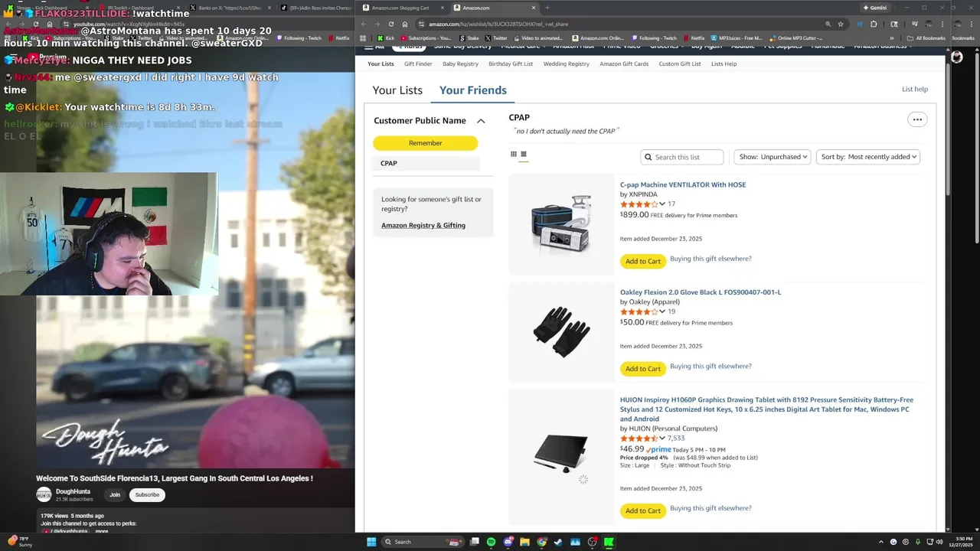Select the Your Friends tab
This screenshot has height=551, width=980.
coord(473,90)
